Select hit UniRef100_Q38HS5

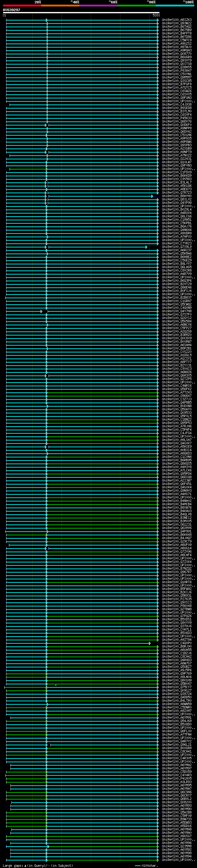coord(177,67)
